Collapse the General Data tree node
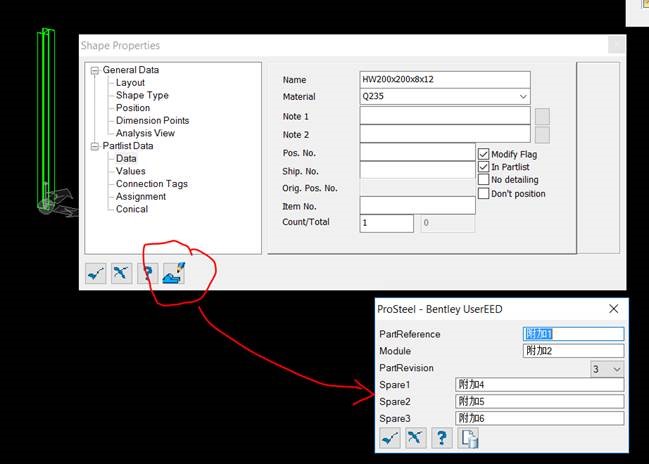The width and height of the screenshot is (649, 464). pos(95,70)
